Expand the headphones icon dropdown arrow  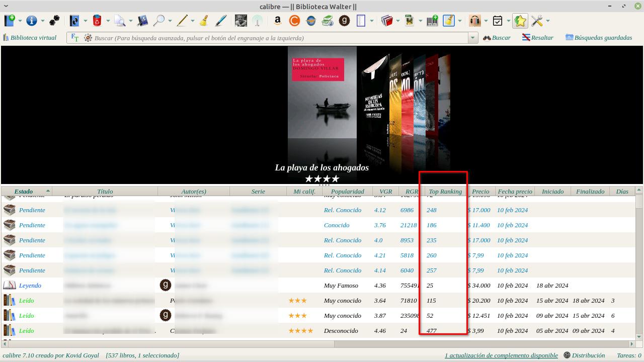click(x=486, y=21)
